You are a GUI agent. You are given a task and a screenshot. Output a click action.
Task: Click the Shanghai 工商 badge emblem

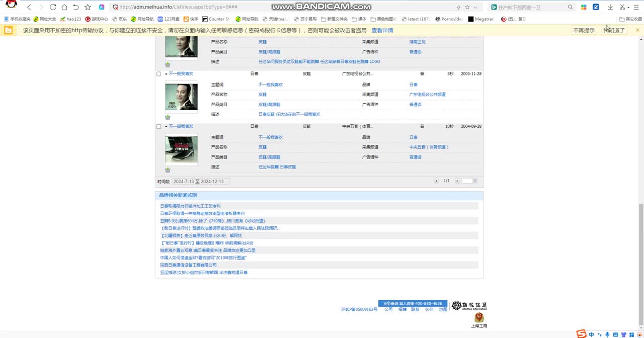pos(479,317)
